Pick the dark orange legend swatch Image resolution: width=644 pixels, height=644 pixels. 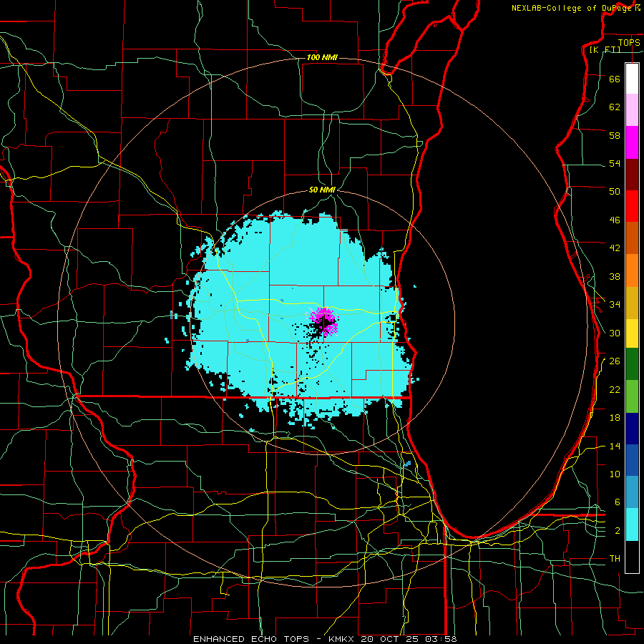coord(632,238)
